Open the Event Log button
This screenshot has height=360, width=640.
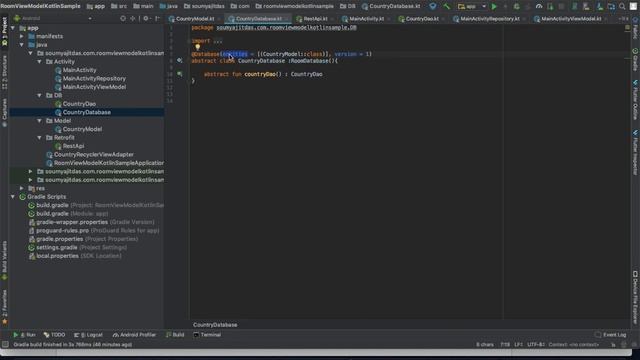(611, 335)
